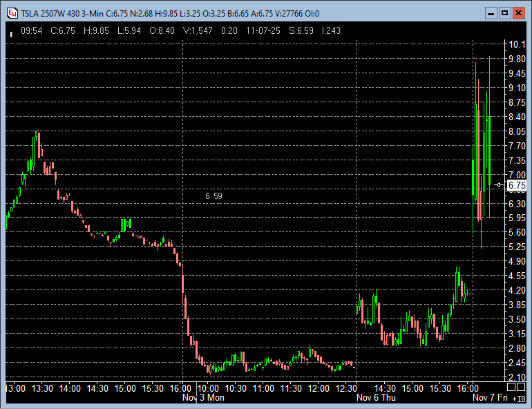Click the 09:54 time readout in header
Image resolution: width=532 pixels, height=409 pixels.
point(32,31)
